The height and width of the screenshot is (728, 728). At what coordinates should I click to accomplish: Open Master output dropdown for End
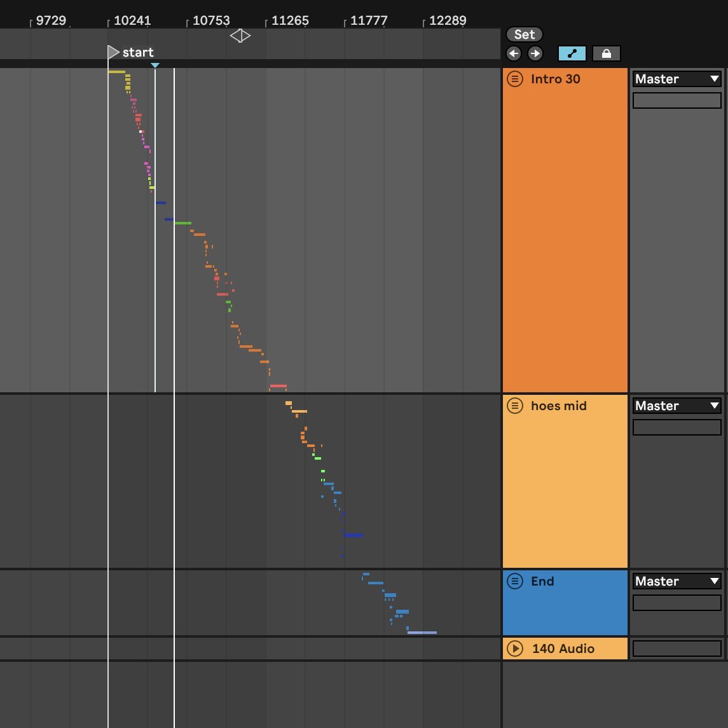pos(677,581)
